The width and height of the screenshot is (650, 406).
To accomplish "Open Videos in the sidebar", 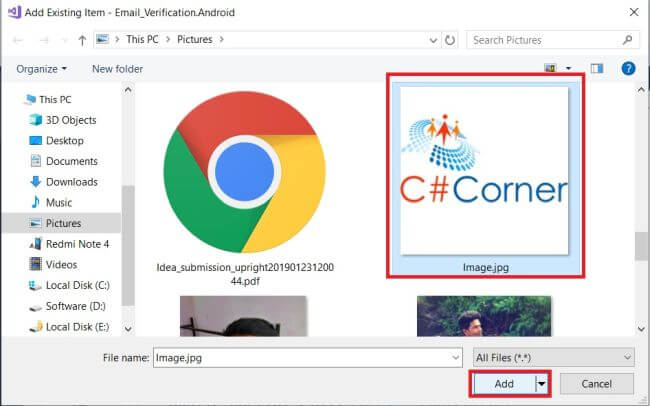I will pos(61,265).
